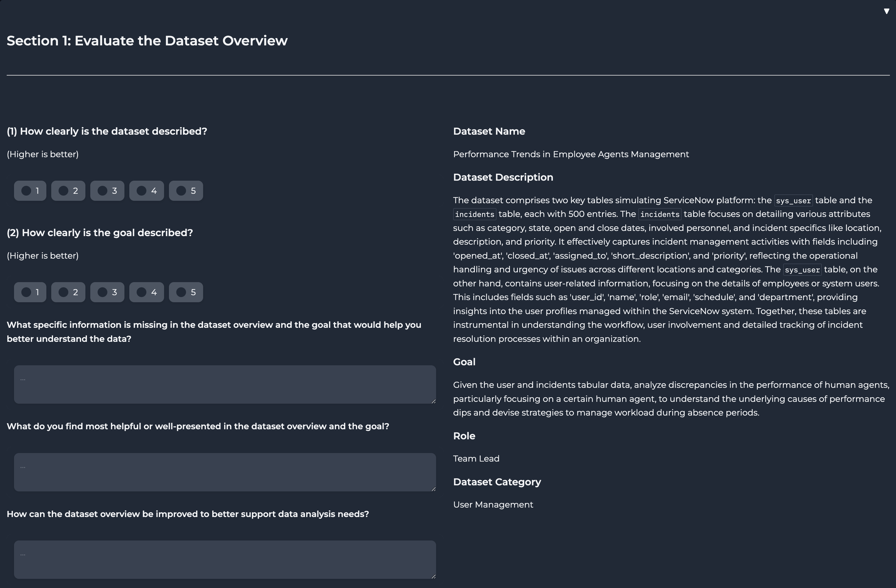Screen dimensions: 896x588
Task: Rate goal description clarity as 5
Action: tap(181, 292)
